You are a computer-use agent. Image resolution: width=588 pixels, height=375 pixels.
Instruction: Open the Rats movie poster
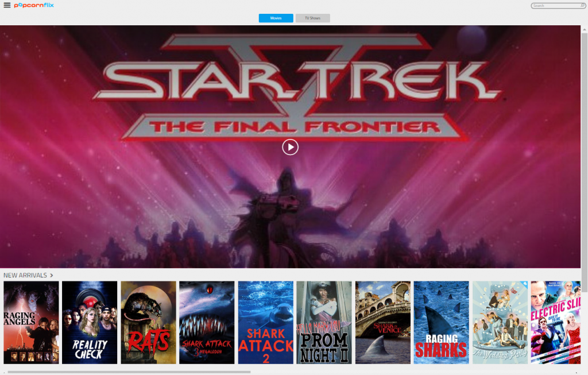[x=149, y=323]
